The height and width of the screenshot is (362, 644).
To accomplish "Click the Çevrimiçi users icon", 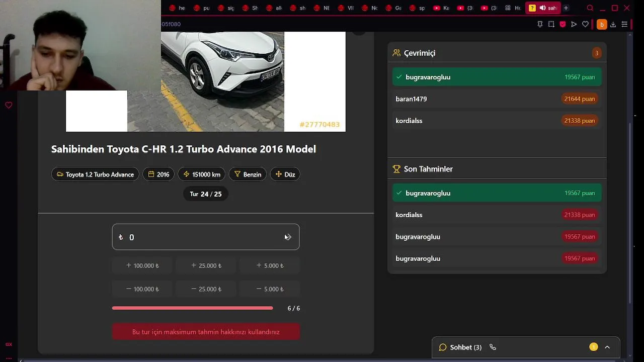I will [396, 53].
